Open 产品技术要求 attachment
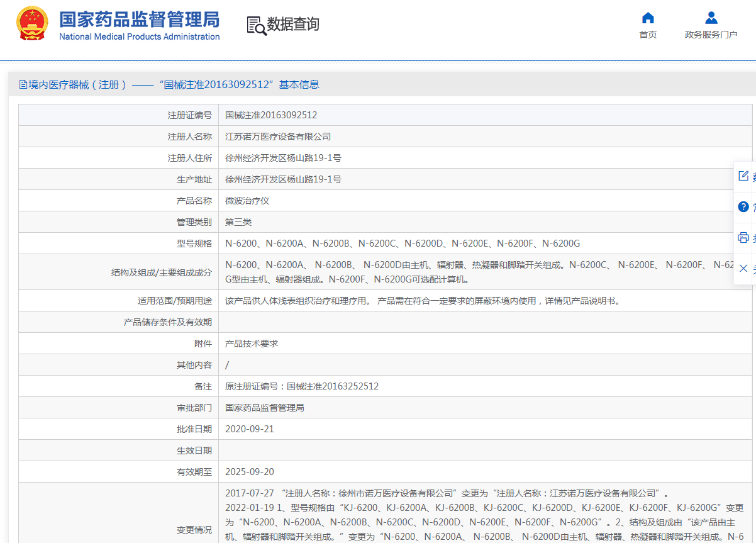 (x=252, y=344)
